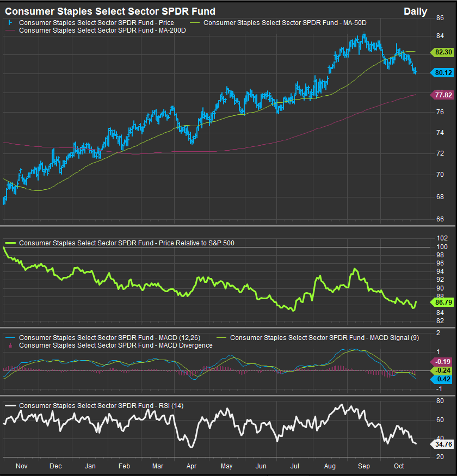Click the 20 label on RSI axis

[x=440, y=457]
